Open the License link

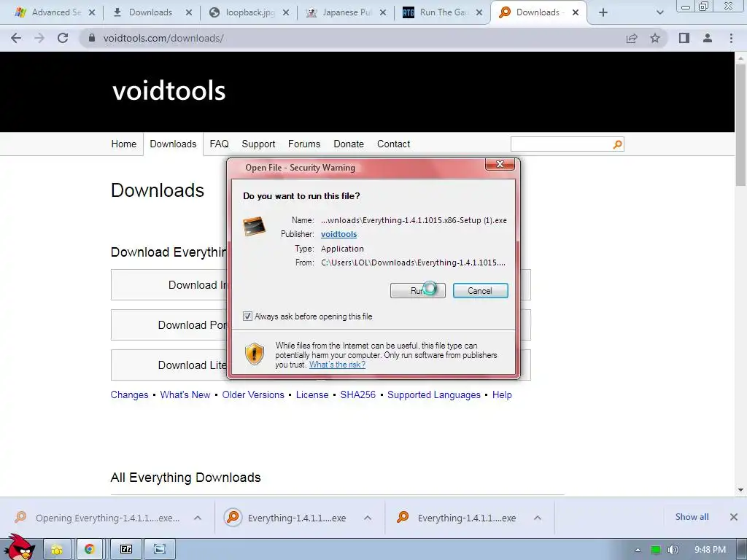[x=312, y=394]
